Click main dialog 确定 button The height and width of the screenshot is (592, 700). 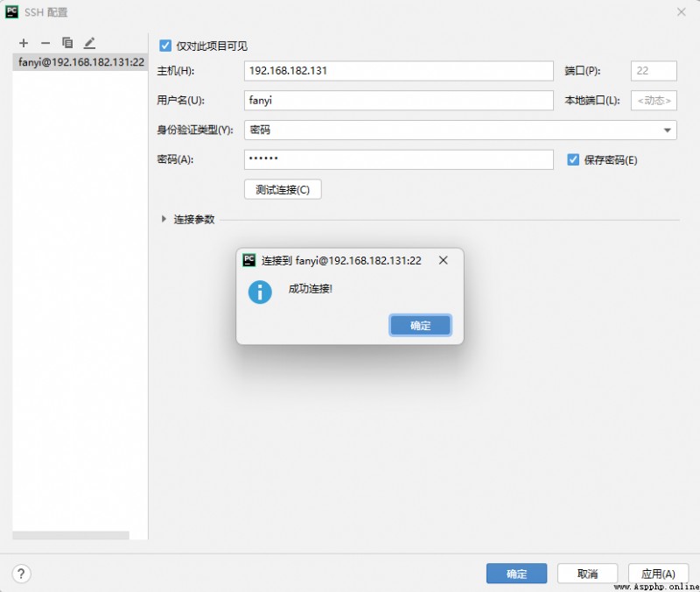(x=516, y=574)
